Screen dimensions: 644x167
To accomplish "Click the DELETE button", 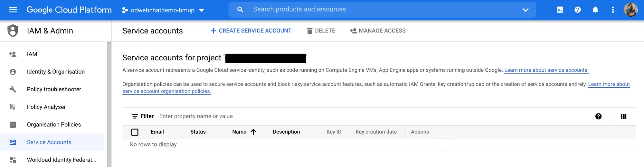I will pyautogui.click(x=321, y=31).
